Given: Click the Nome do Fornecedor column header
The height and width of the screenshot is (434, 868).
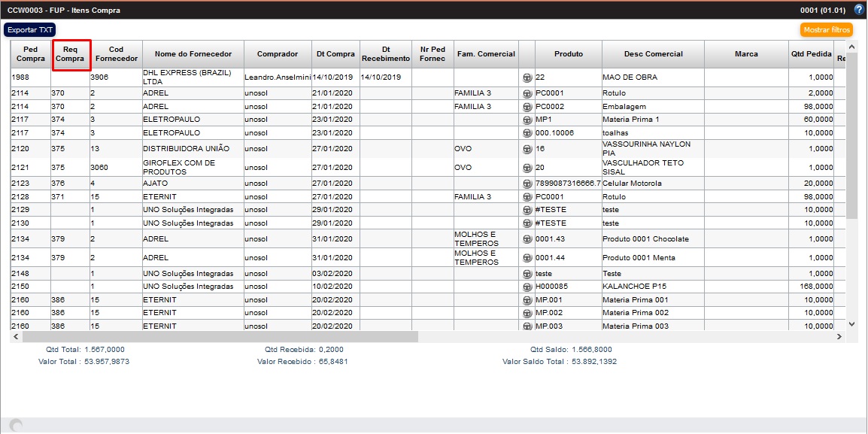Looking at the screenshot, I should click(x=193, y=54).
